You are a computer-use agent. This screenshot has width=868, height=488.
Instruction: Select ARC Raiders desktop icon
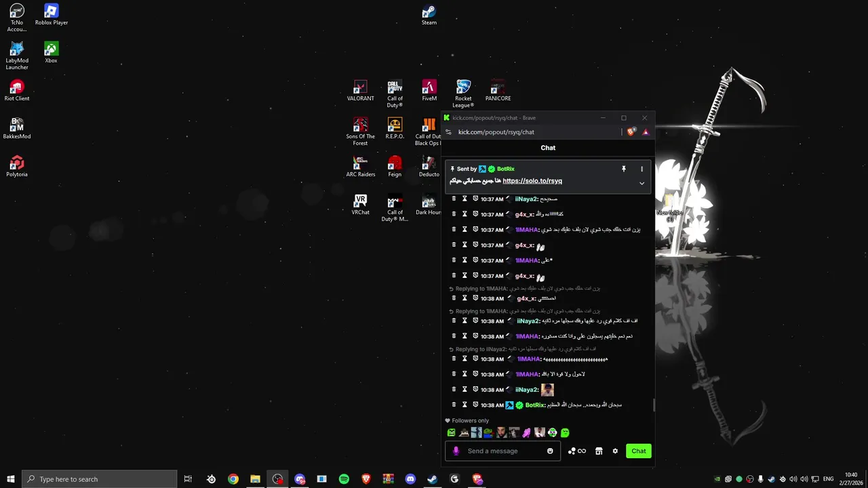coord(360,167)
